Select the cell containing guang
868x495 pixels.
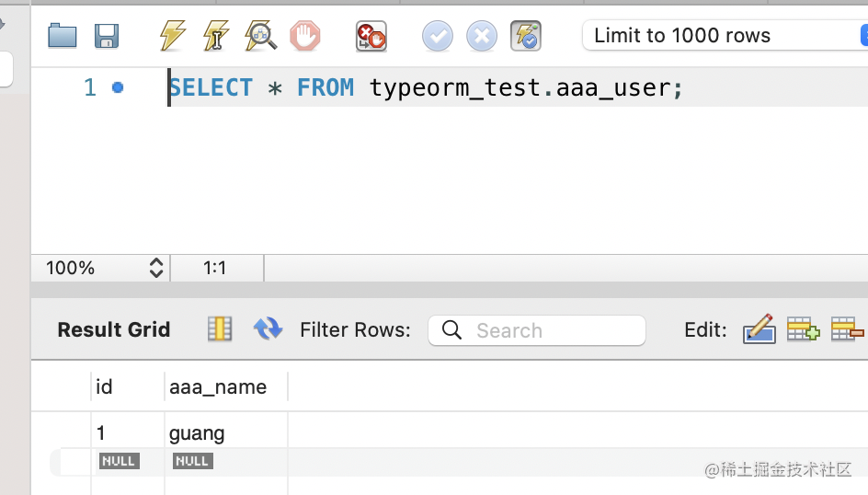[197, 433]
